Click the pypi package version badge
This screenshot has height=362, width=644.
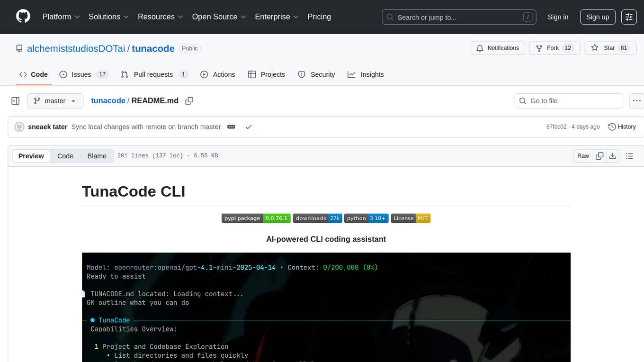pos(256,218)
